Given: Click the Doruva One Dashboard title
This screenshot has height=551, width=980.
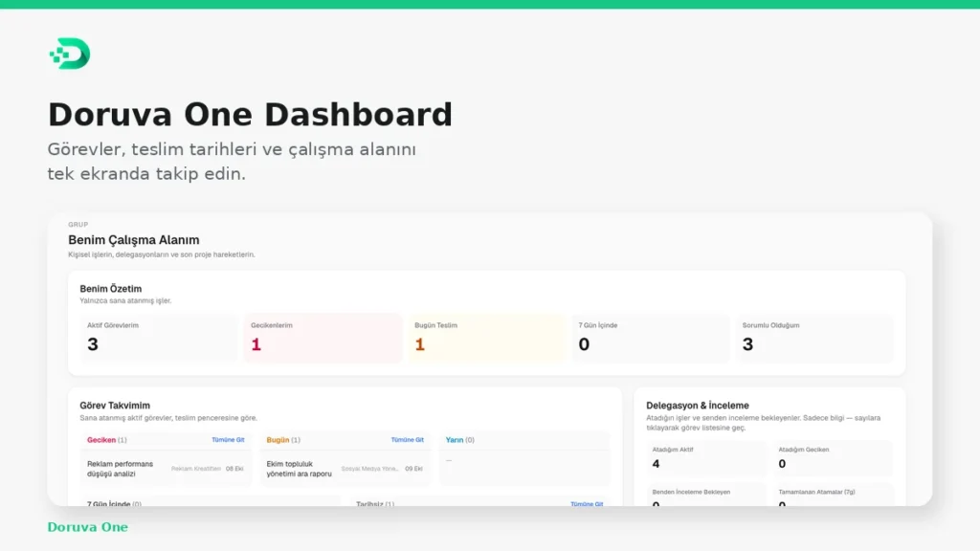Looking at the screenshot, I should tap(250, 115).
